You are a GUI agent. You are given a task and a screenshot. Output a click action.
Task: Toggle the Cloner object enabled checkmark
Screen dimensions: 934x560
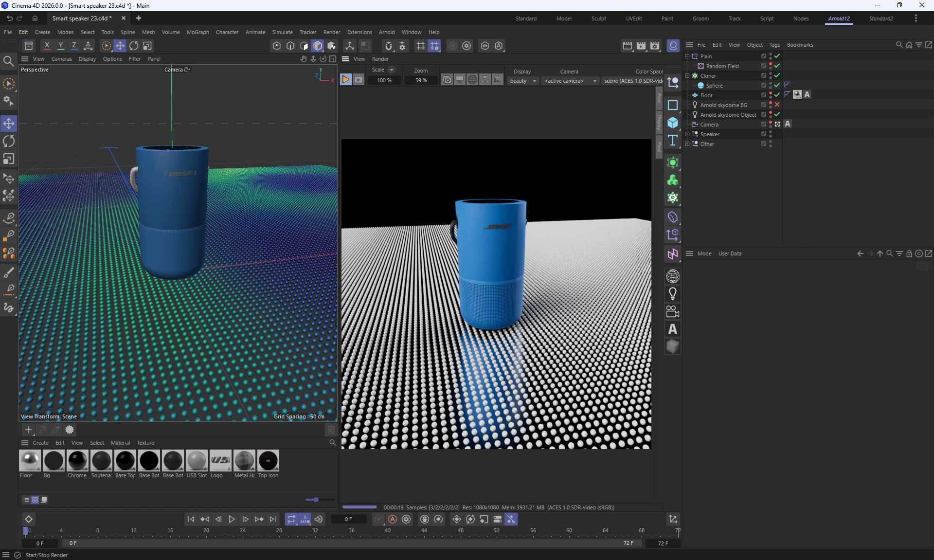[777, 75]
